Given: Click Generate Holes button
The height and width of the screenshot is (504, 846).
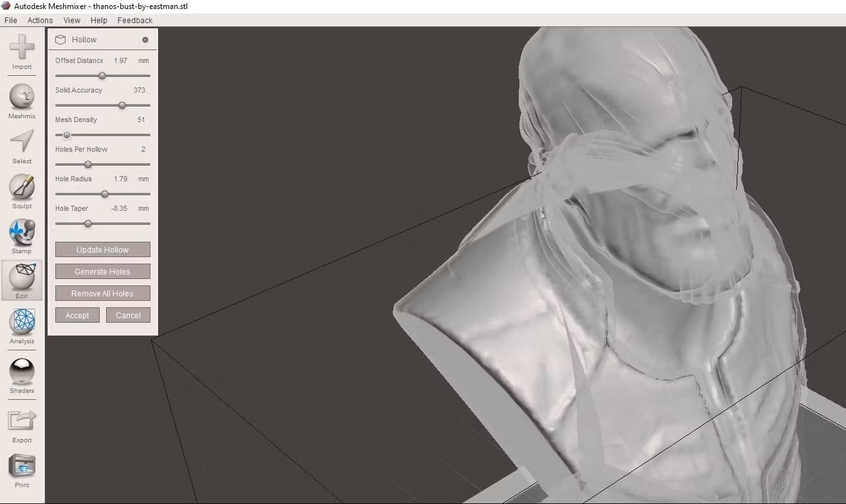Looking at the screenshot, I should click(103, 271).
